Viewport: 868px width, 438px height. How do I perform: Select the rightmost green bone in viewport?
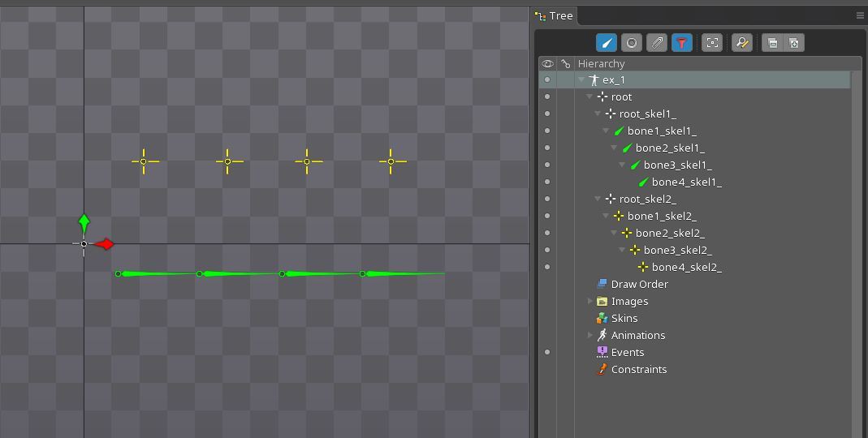click(x=403, y=274)
